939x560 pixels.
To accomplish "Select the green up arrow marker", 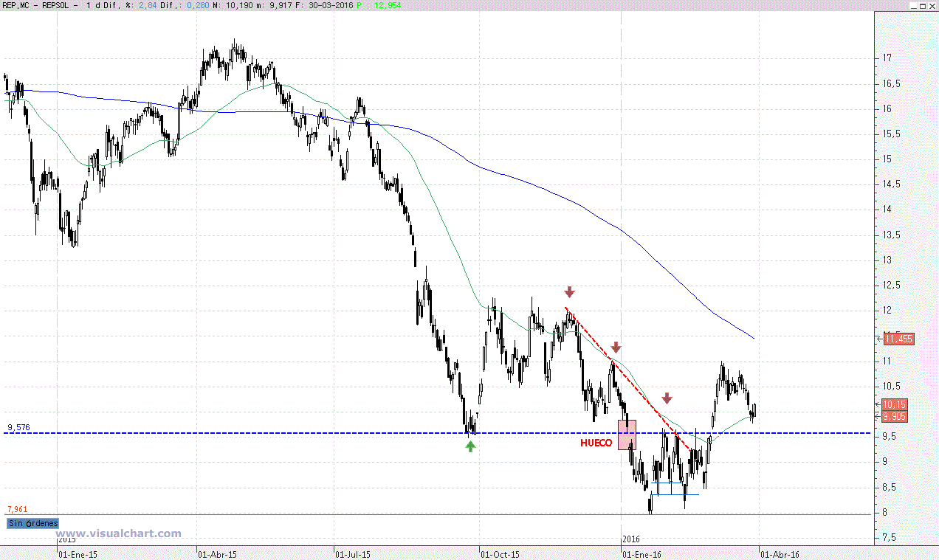I will pyautogui.click(x=471, y=446).
